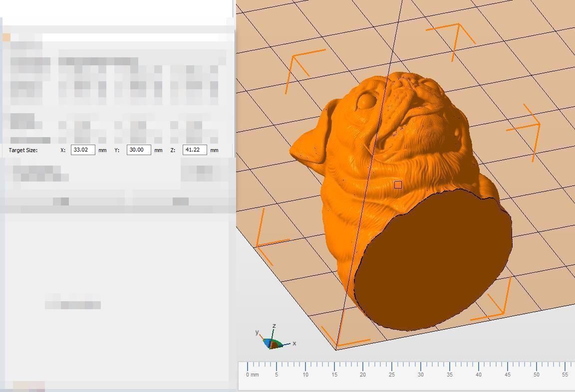Screen dimensions: 575x392
Task: Click the small square marker on the model
Action: point(398,185)
